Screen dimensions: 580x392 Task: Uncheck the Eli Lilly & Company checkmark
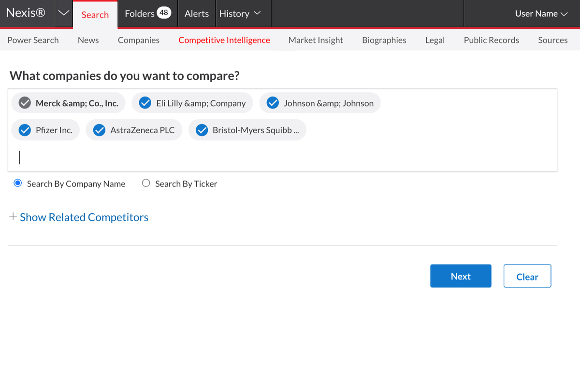(145, 103)
